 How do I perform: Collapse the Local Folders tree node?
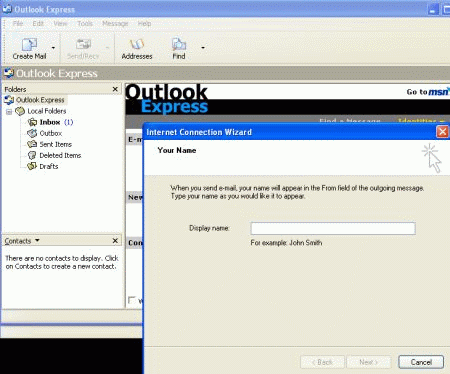click(9, 112)
